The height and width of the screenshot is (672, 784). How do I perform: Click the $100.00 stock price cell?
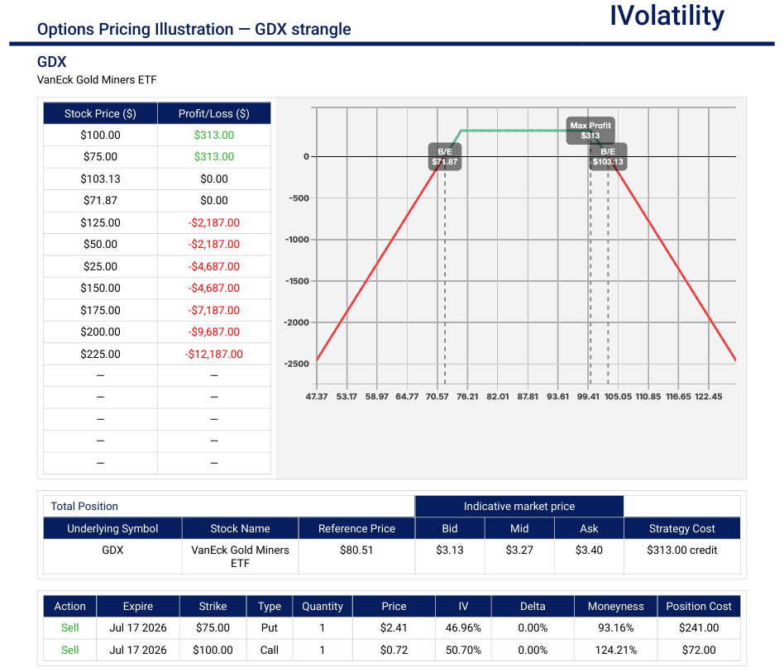pos(100,135)
